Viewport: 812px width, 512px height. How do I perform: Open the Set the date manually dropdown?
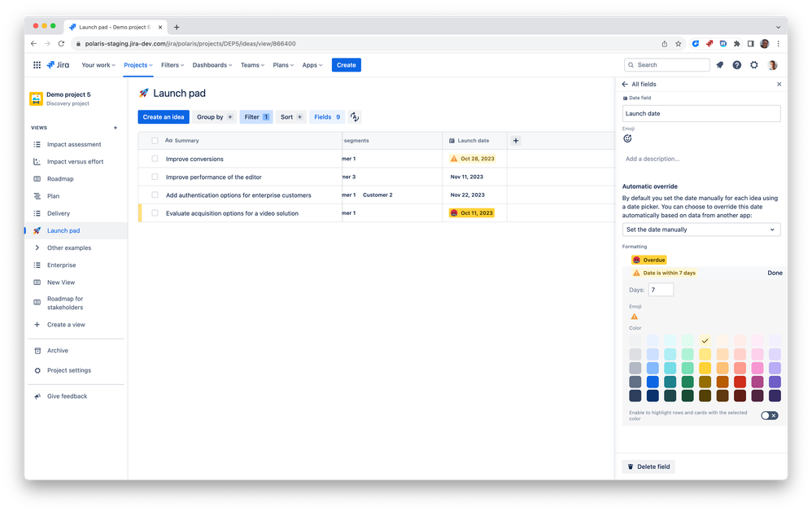701,230
